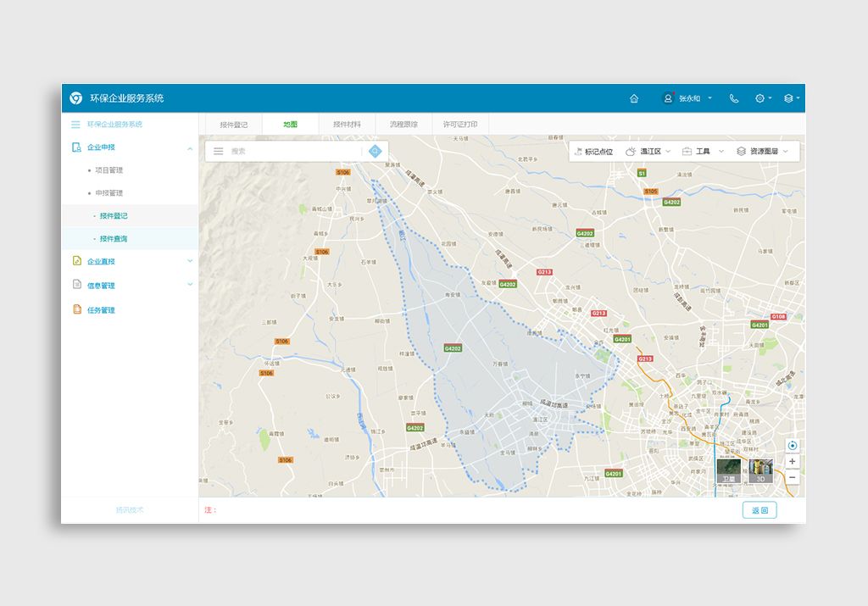868x606 pixels.
Task: Open the home page icon
Action: tap(634, 98)
